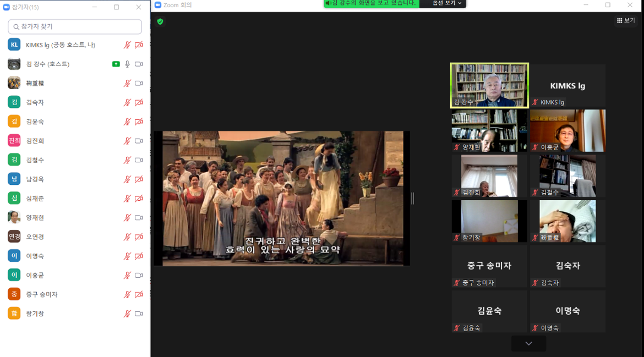Open the 보기 view layout menu
Image resolution: width=644 pixels, height=357 pixels.
click(x=626, y=20)
